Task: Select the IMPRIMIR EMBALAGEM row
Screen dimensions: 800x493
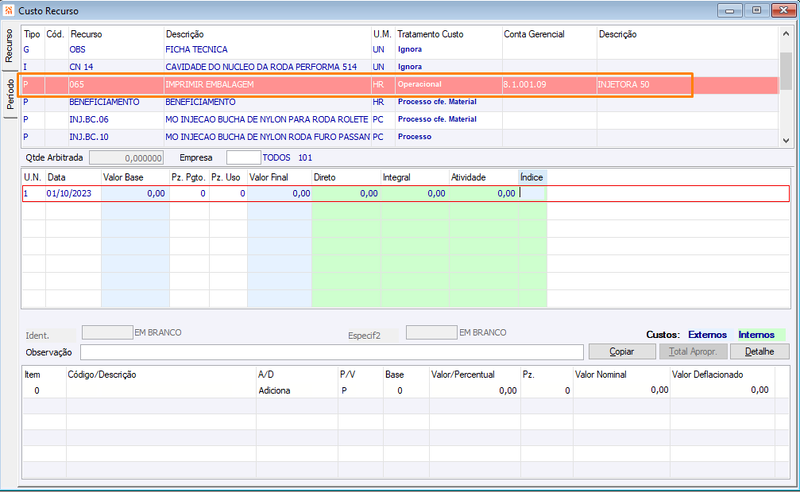Action: [400, 85]
